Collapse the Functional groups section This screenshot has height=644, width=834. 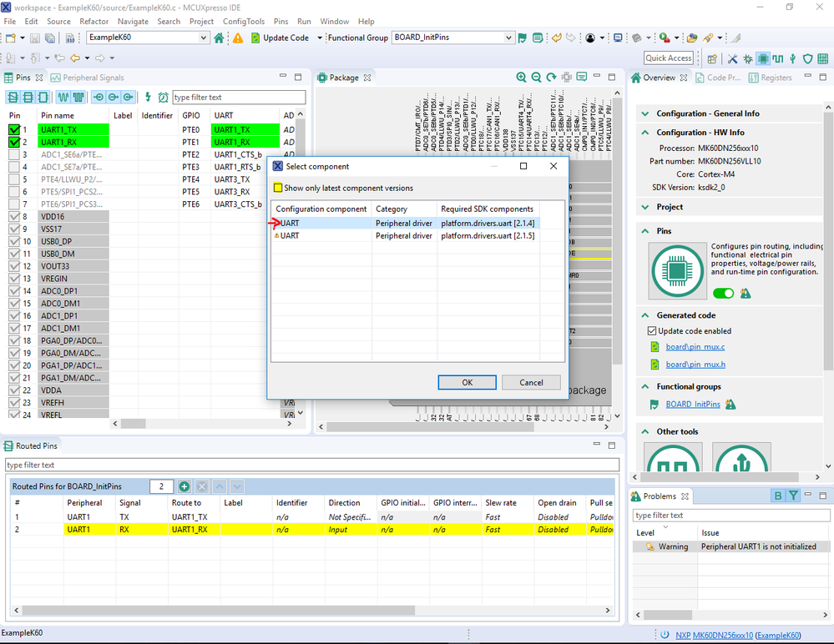tap(645, 386)
